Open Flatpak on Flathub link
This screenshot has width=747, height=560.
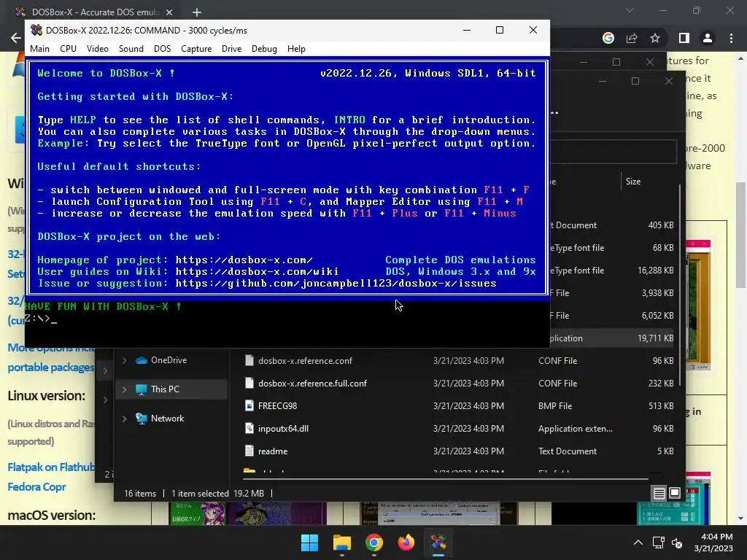pyautogui.click(x=51, y=467)
